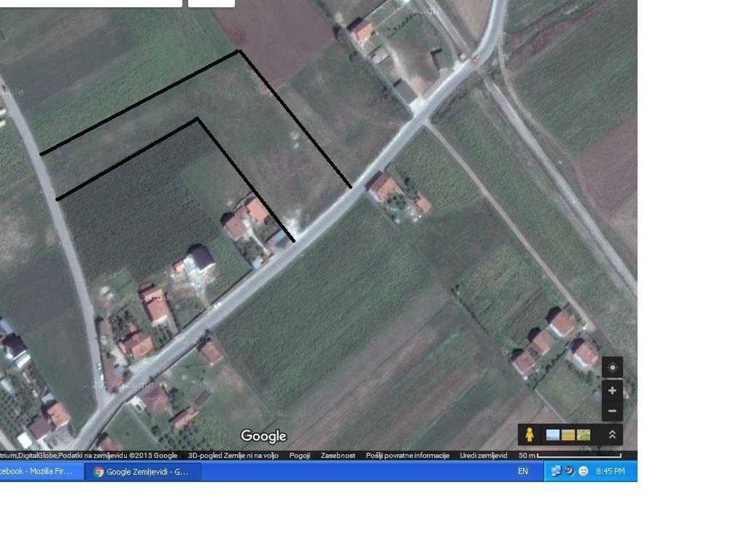Open the EN language bar indicator

pyautogui.click(x=522, y=471)
